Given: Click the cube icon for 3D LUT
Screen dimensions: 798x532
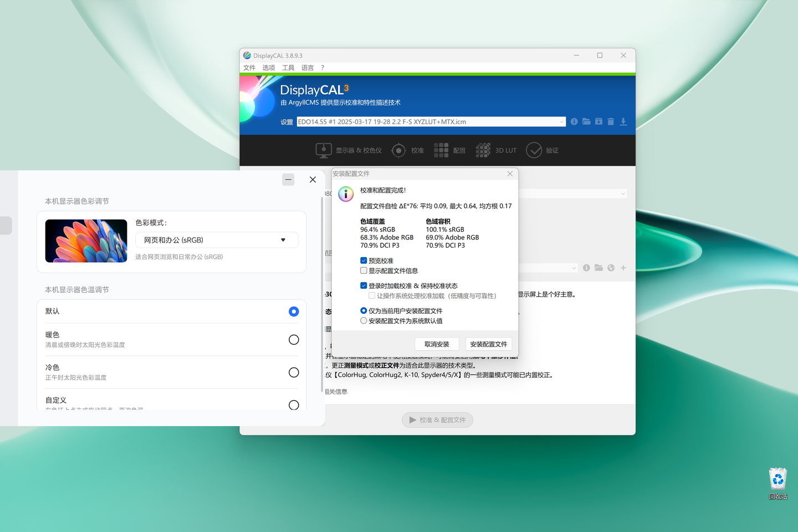Looking at the screenshot, I should pyautogui.click(x=483, y=150).
